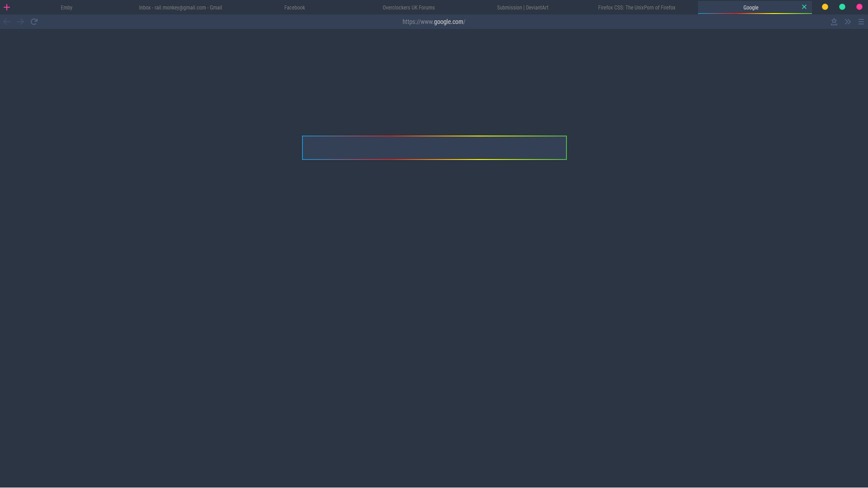Image resolution: width=868 pixels, height=488 pixels.
Task: Expand the overflow toolbar chevron icon
Action: [x=848, y=21]
